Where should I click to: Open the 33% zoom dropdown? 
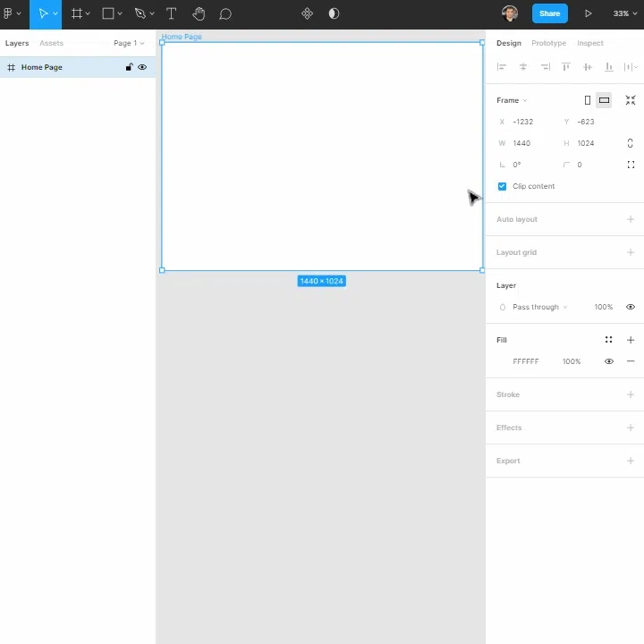pos(624,13)
